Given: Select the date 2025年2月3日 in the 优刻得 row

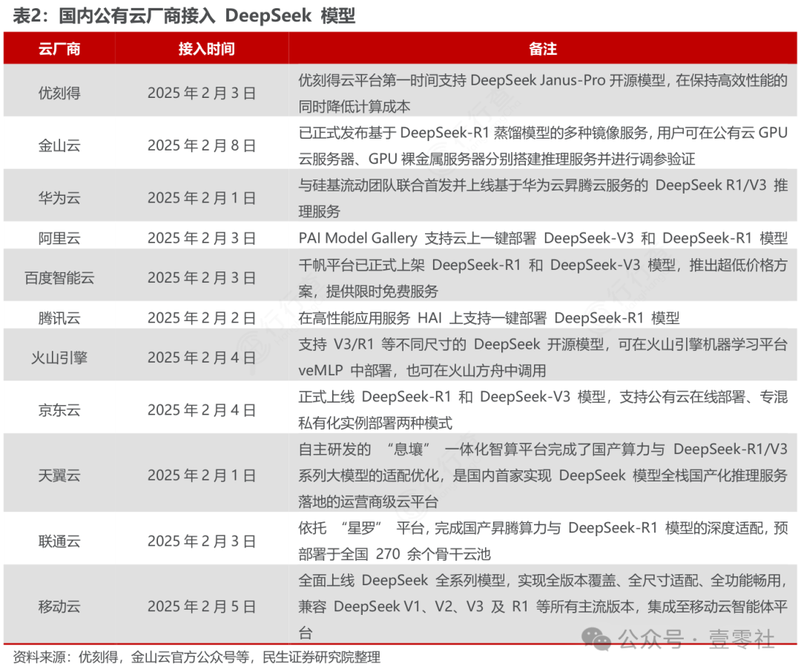Looking at the screenshot, I should pos(202,93).
